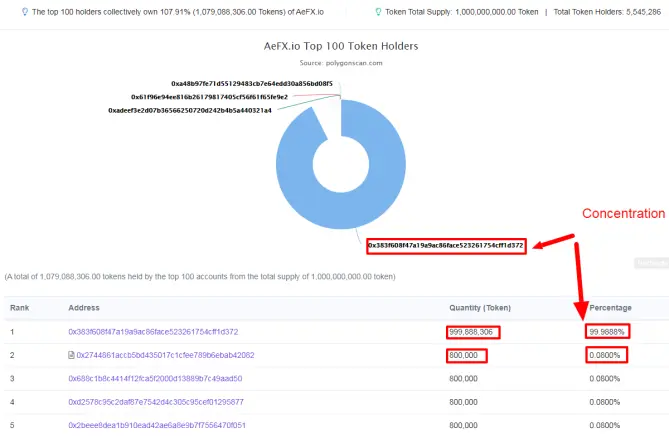Select chart label 0xa48b97fe71d55129483cb7e64edd30a856bd08f5

[x=252, y=84]
